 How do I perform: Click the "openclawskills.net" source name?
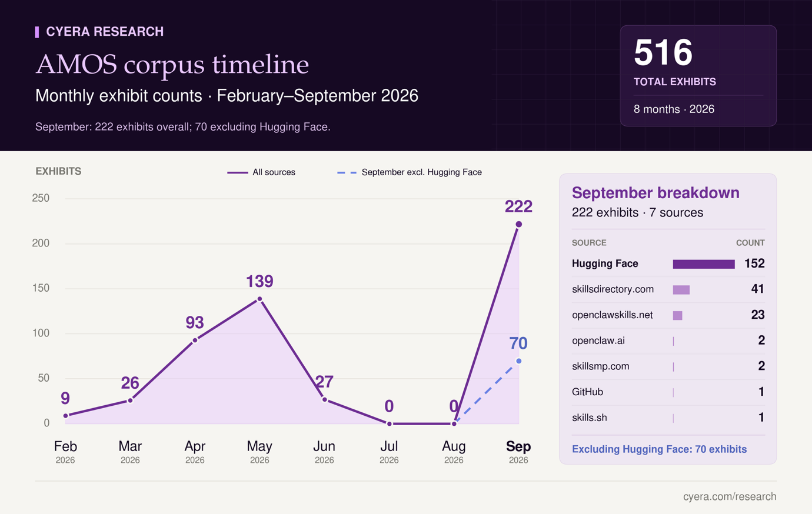(612, 315)
